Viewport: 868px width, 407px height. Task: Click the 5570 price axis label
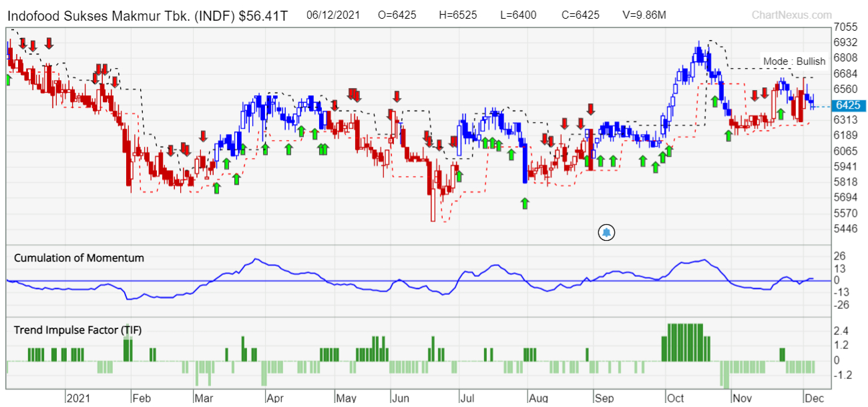tap(845, 214)
